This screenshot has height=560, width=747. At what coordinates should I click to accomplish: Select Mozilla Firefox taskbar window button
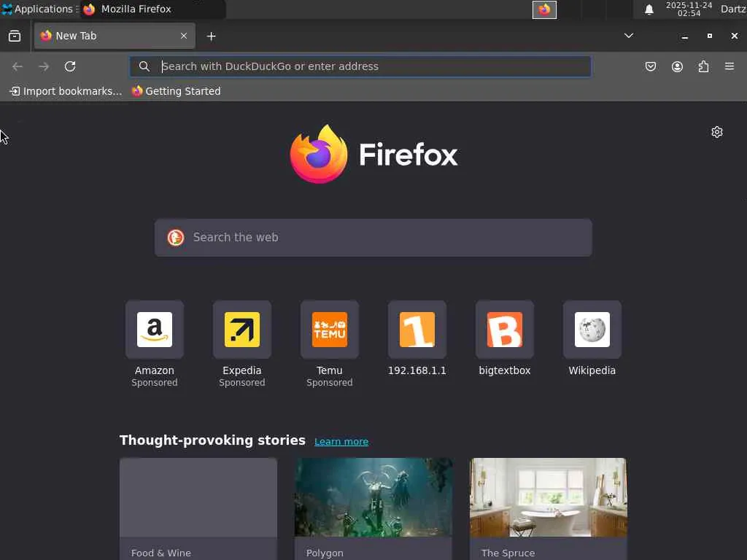coord(152,9)
